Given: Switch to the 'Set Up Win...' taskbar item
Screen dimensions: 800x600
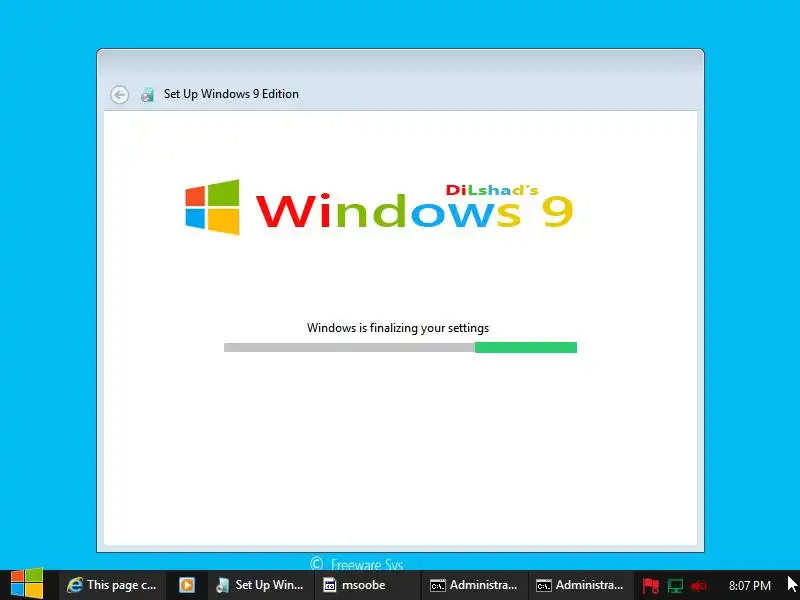Looking at the screenshot, I should 260,585.
